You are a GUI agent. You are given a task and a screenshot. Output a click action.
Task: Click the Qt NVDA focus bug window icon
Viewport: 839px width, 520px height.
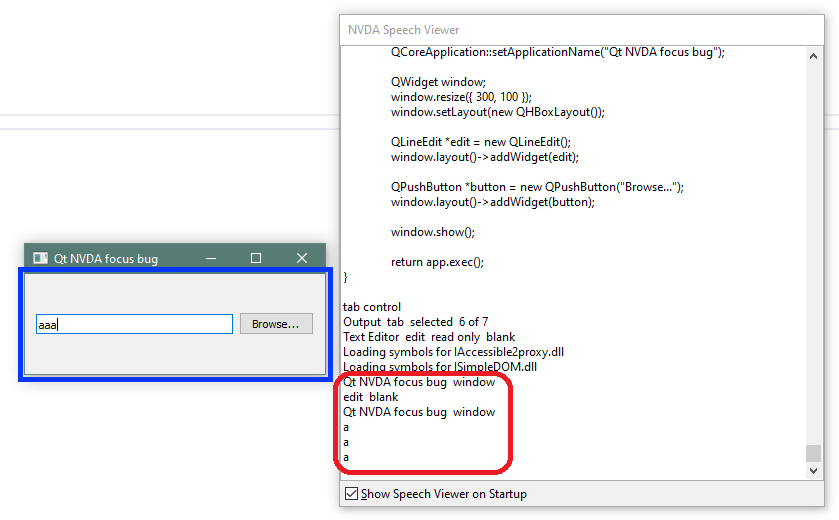[40, 258]
